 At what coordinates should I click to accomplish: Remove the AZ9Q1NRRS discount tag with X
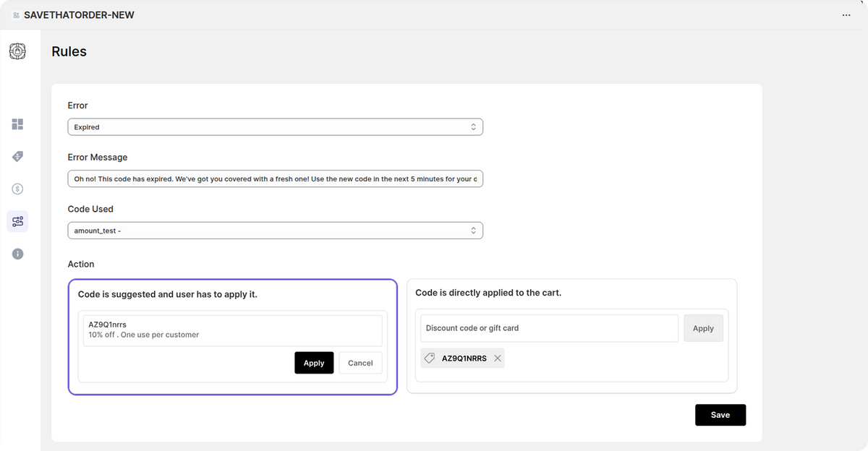[497, 358]
